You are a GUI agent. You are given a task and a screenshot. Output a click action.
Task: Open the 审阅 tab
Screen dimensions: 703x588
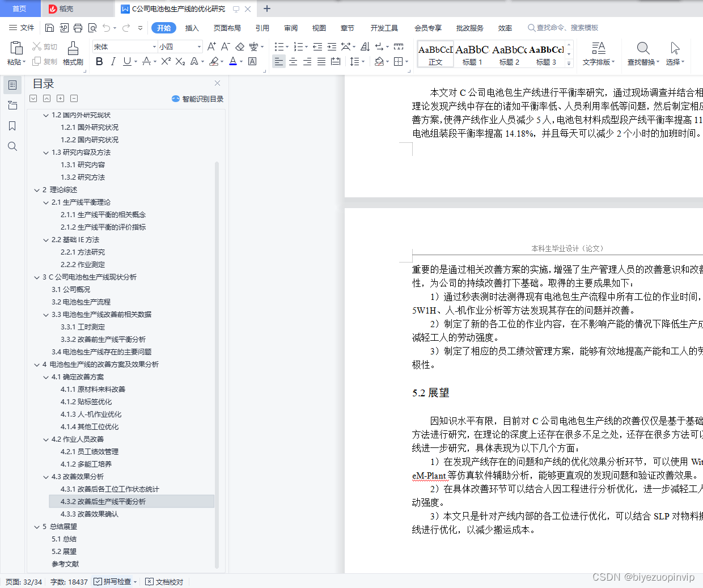[291, 28]
